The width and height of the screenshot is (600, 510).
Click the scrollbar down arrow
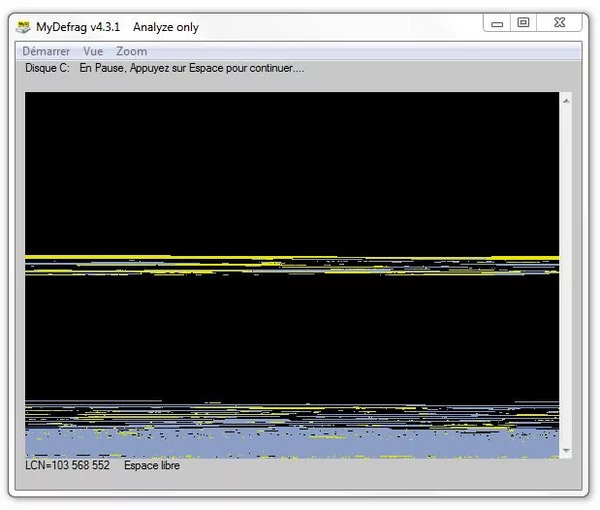coord(566,451)
